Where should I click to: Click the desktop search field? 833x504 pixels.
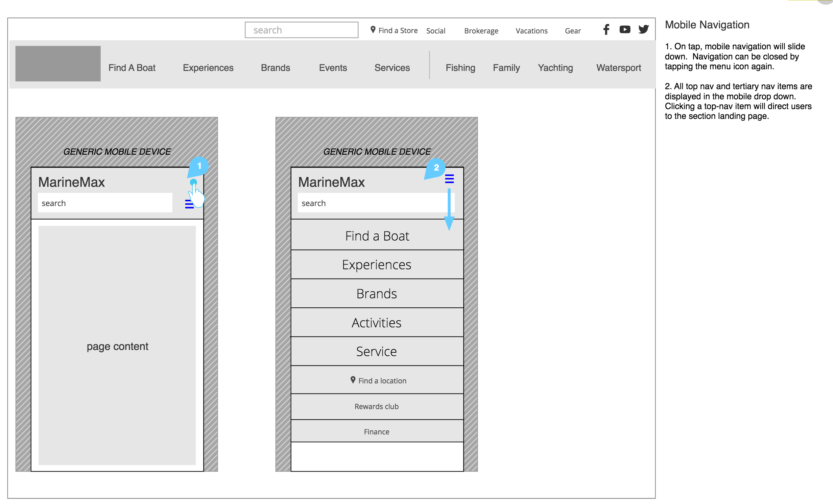point(301,30)
